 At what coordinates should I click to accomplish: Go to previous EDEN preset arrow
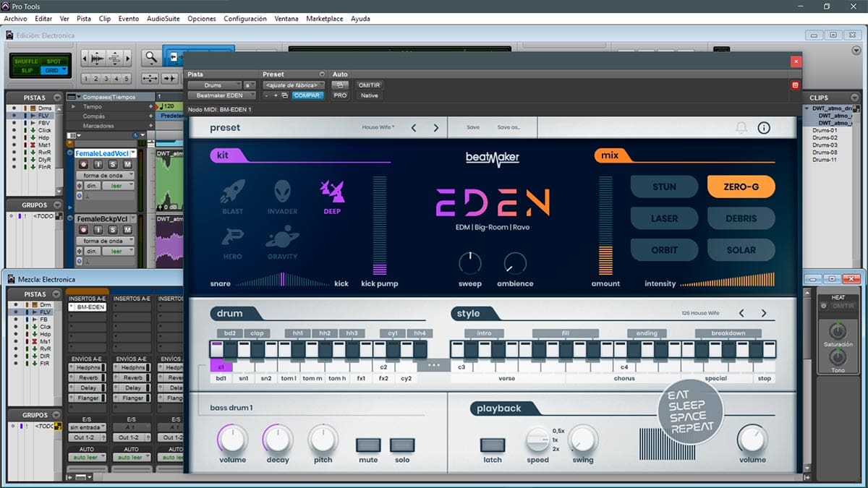click(414, 128)
